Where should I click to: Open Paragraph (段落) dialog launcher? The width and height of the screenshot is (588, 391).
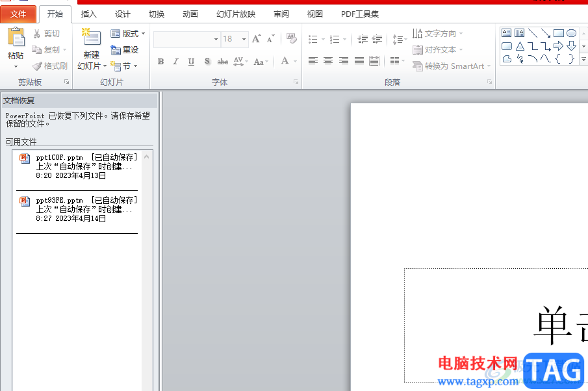click(x=489, y=82)
